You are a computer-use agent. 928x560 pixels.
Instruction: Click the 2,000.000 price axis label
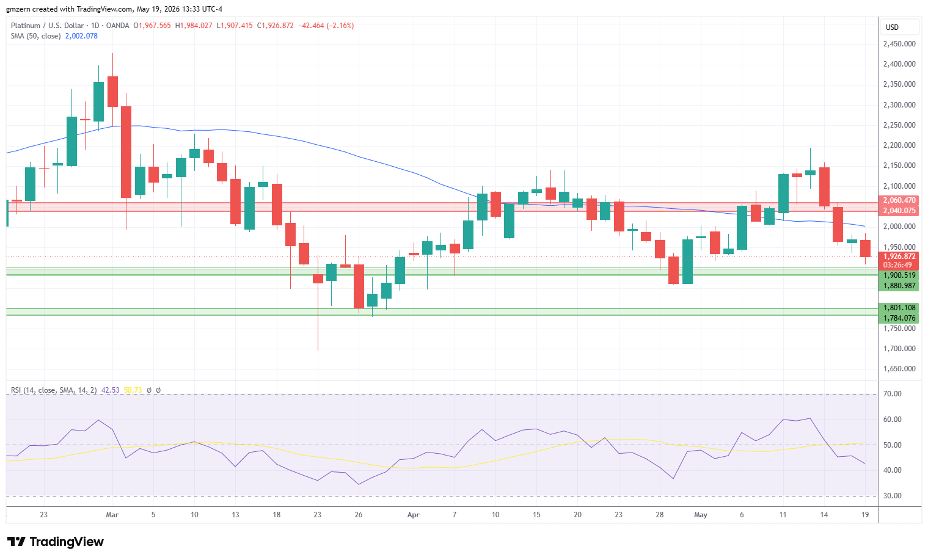click(x=899, y=227)
